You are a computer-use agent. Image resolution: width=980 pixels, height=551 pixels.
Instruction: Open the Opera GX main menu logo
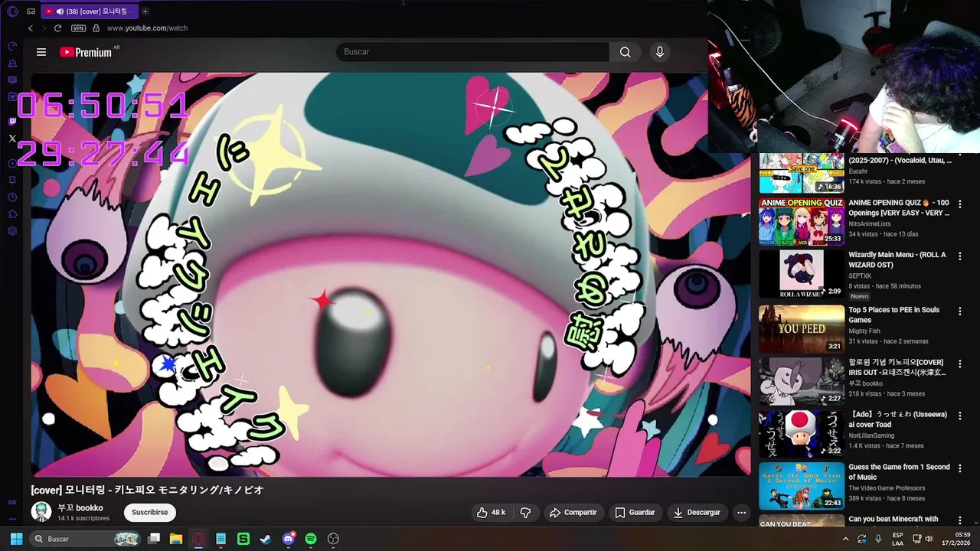pyautogui.click(x=12, y=11)
